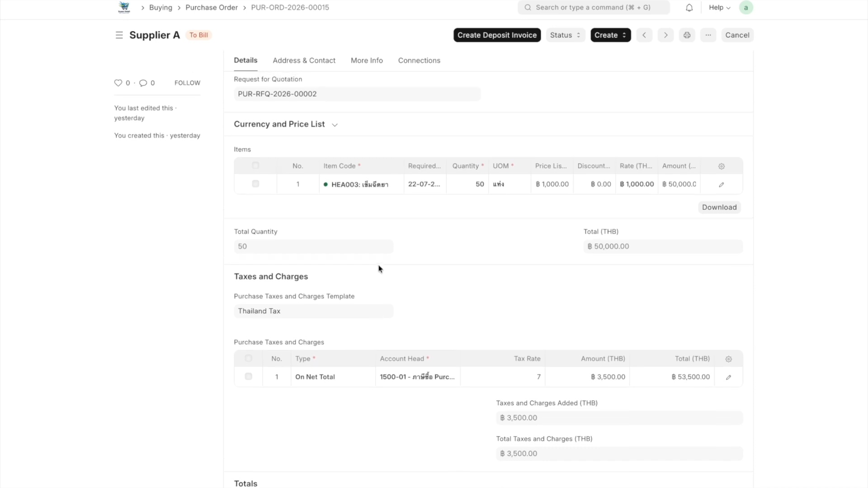Switch to the Details tab
868x488 pixels.
(245, 61)
